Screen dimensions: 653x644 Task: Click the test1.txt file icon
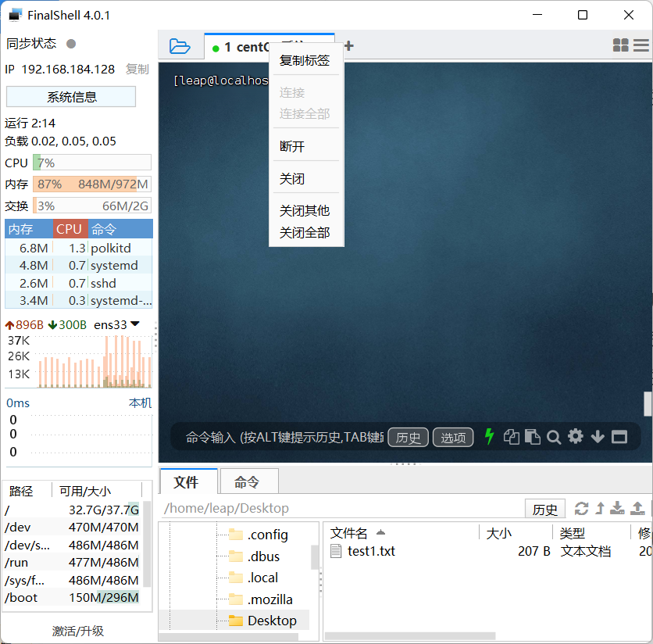point(336,551)
